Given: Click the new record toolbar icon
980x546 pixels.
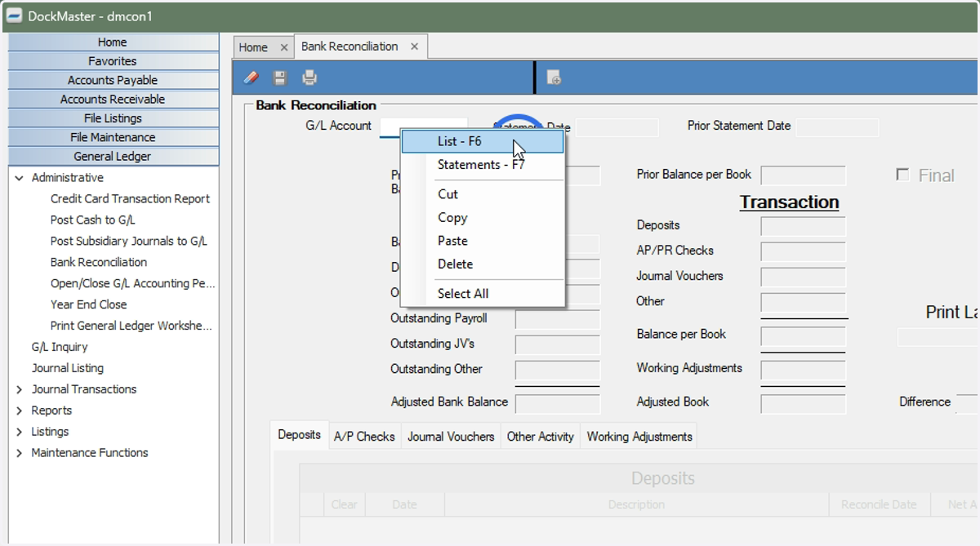Looking at the screenshot, I should [x=554, y=78].
